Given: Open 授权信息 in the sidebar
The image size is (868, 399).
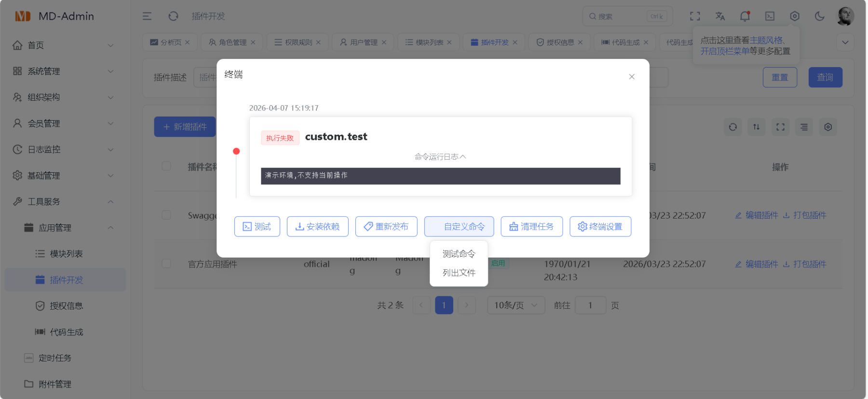Looking at the screenshot, I should pos(65,306).
